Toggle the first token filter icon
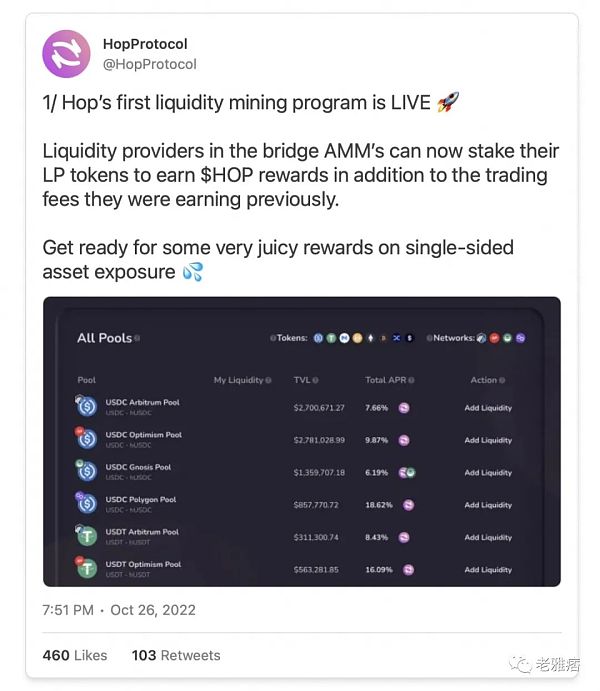This screenshot has width=600, height=691. pos(318,338)
